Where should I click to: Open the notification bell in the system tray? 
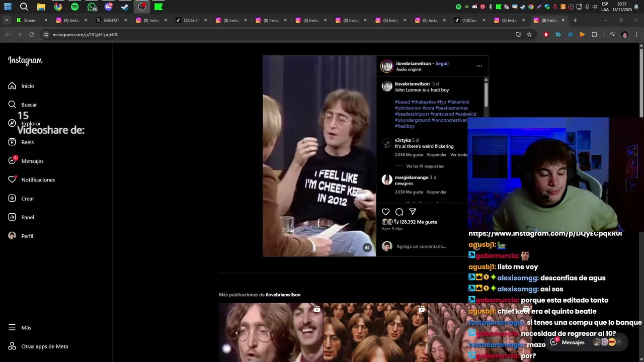(636, 7)
